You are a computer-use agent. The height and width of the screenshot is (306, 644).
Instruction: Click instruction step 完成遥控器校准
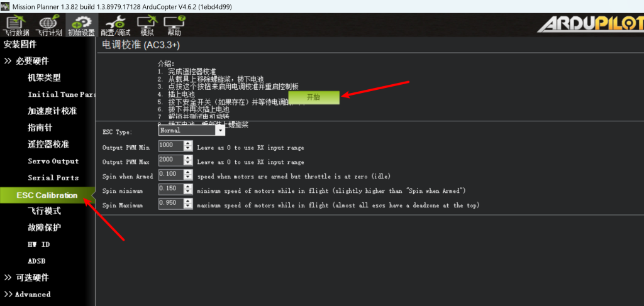187,72
